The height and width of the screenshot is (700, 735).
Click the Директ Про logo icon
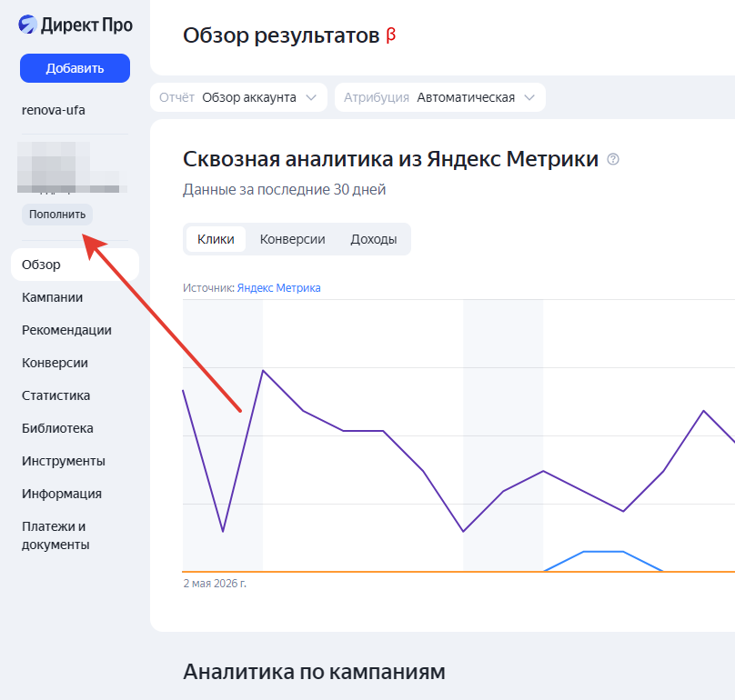pyautogui.click(x=27, y=25)
